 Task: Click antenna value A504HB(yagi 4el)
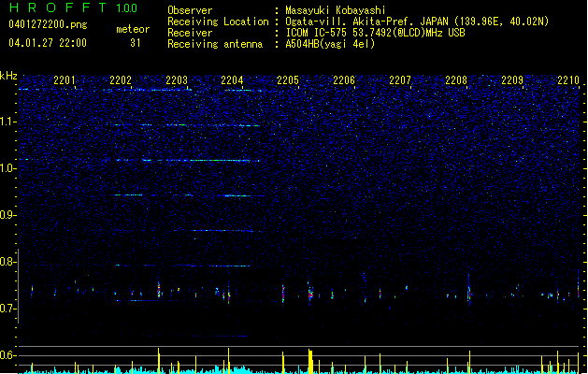[x=330, y=44]
